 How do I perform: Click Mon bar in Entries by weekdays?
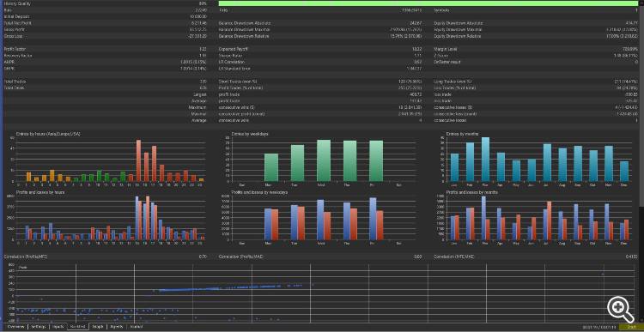pyautogui.click(x=271, y=167)
